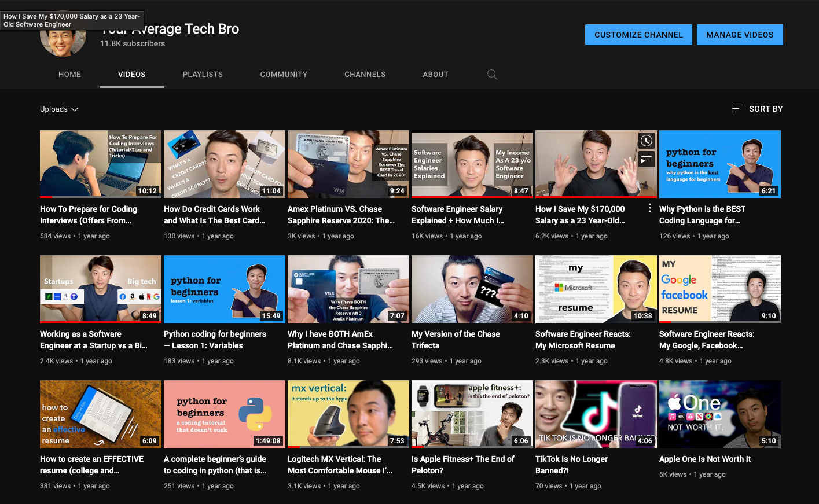
Task: Click the 16K views text
Action: 427,236
